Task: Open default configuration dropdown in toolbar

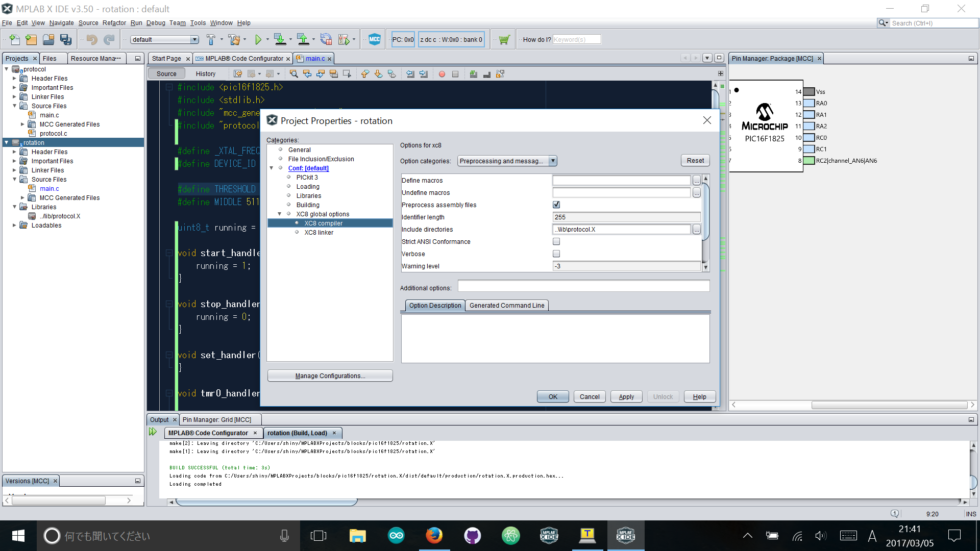Action: 164,39
